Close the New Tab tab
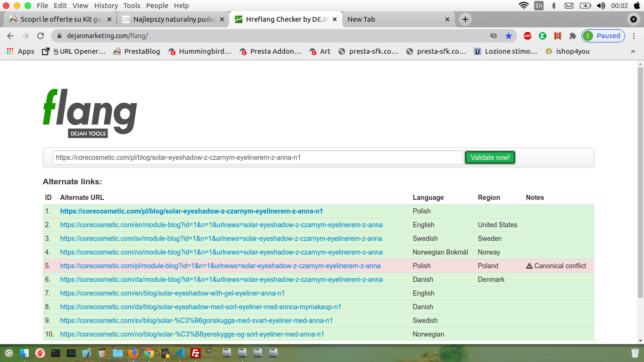The height and width of the screenshot is (362, 644). [x=448, y=19]
